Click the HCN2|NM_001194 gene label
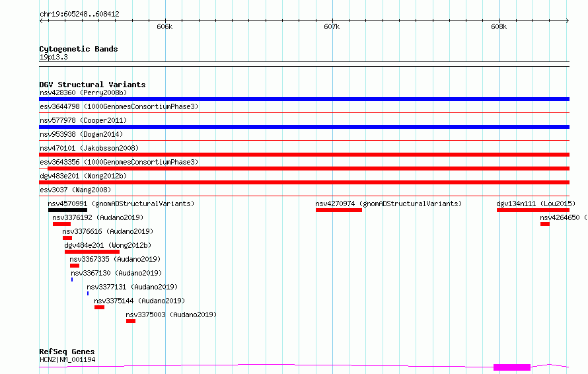Screen dimensions: 588x374 pos(67,359)
